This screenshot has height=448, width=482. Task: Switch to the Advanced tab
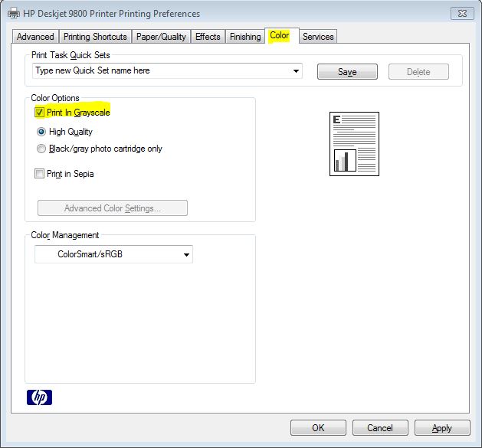pos(35,37)
